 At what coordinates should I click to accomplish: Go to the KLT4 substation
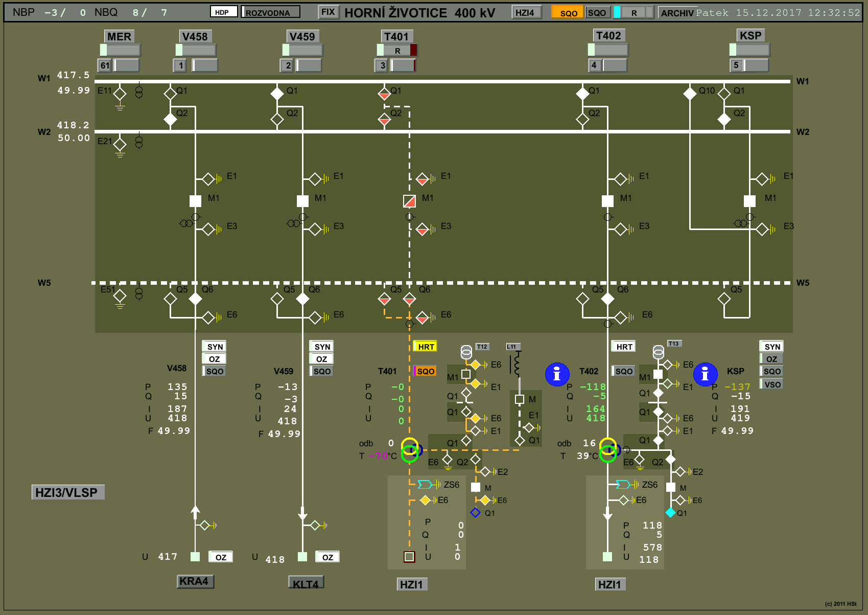306,583
